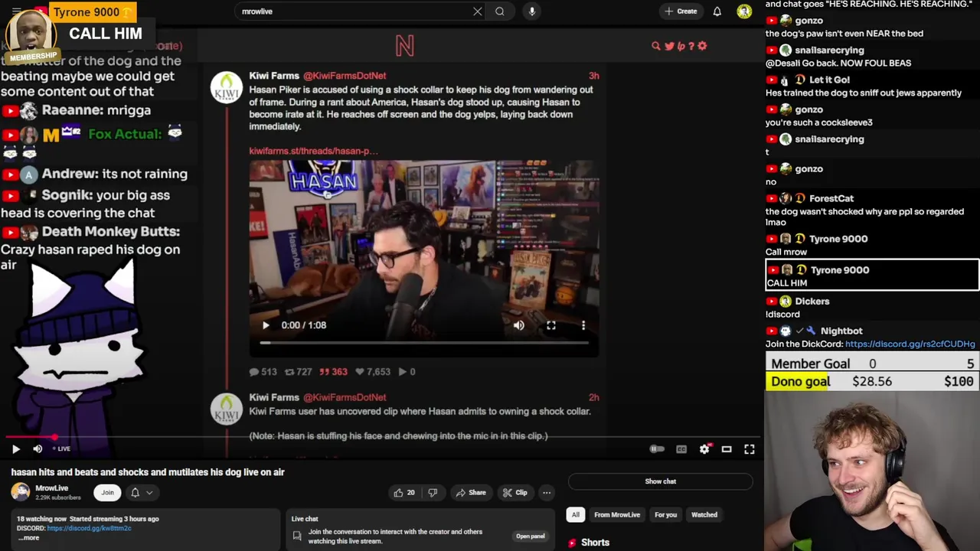Open more actions three-dot menu
Image resolution: width=980 pixels, height=551 pixels.
point(547,493)
